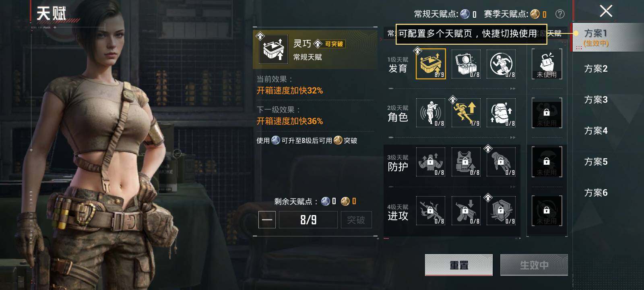This screenshot has width=644, height=290.
Task: Click the 突破 breakthrough button
Action: click(x=356, y=220)
